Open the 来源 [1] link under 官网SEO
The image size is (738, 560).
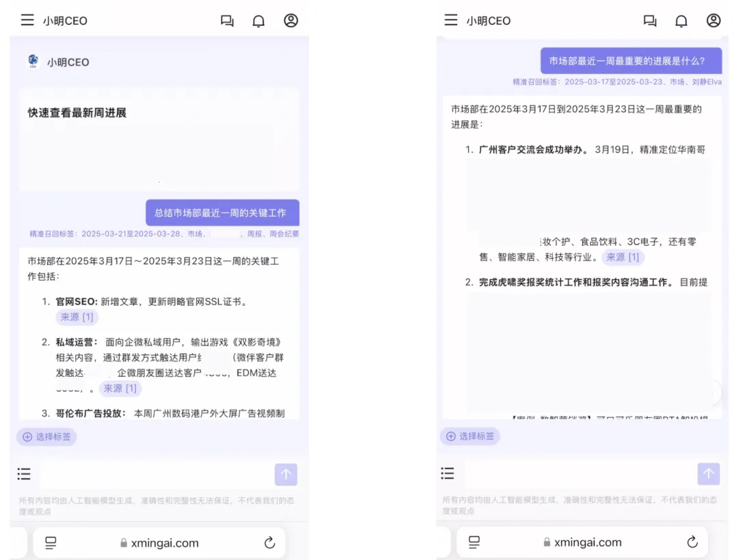point(77,317)
